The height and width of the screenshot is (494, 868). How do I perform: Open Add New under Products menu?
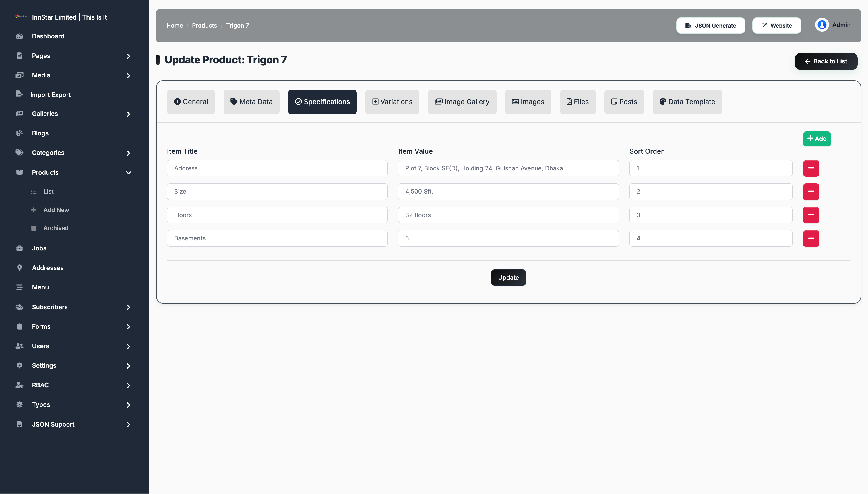(56, 210)
